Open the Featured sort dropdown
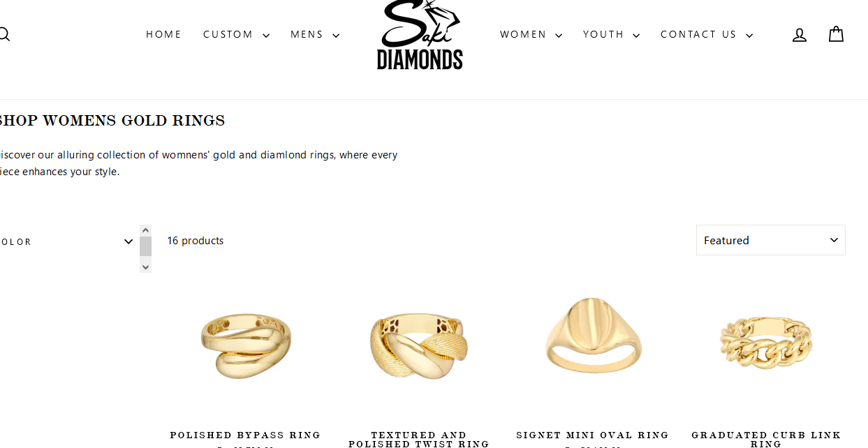Viewport: 868px width, 448px height. click(x=771, y=240)
